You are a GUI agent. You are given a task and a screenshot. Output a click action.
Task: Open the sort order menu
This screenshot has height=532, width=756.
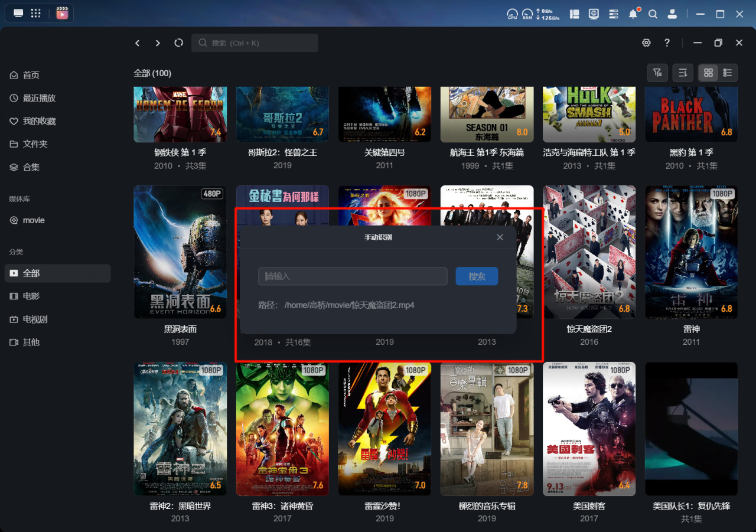(683, 73)
